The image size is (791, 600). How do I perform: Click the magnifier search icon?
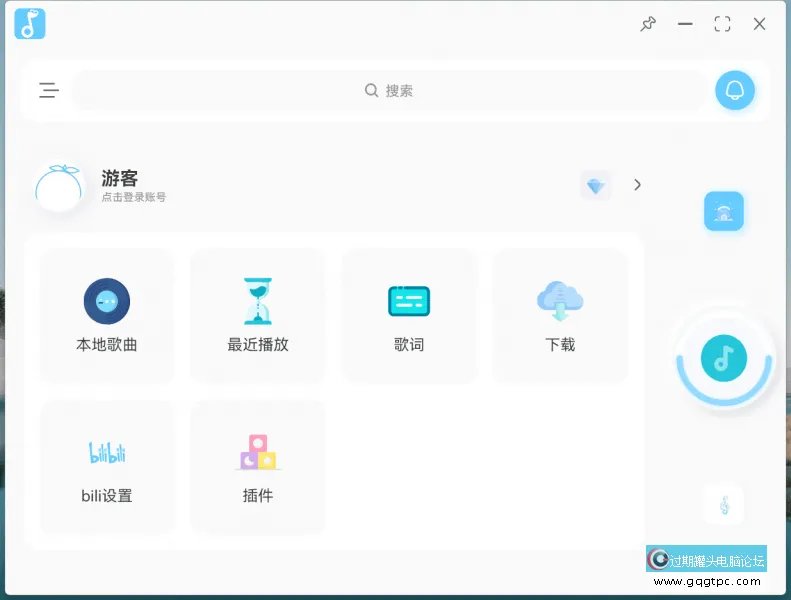coord(371,90)
